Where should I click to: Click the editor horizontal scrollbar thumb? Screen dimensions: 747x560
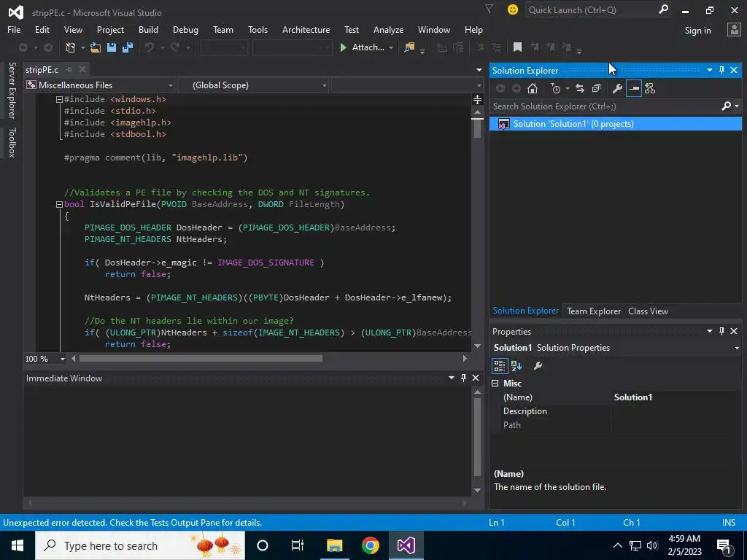point(201,358)
